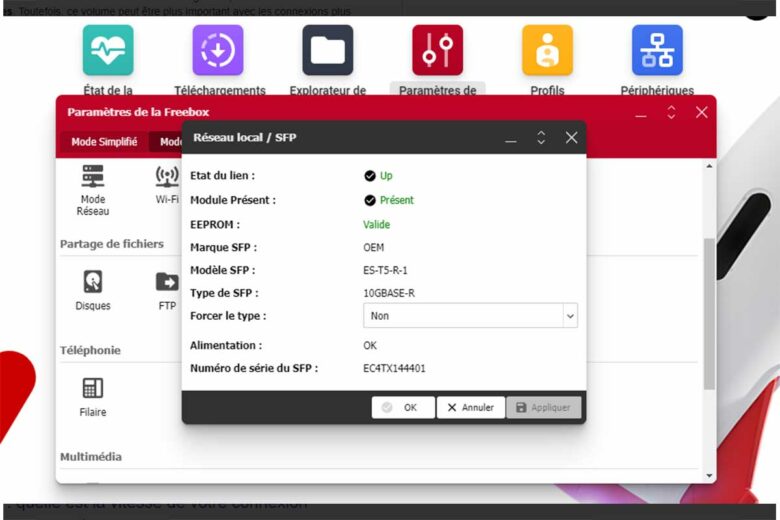Open the Forcer le type dropdown
Image resolution: width=780 pixels, height=520 pixels.
point(470,316)
